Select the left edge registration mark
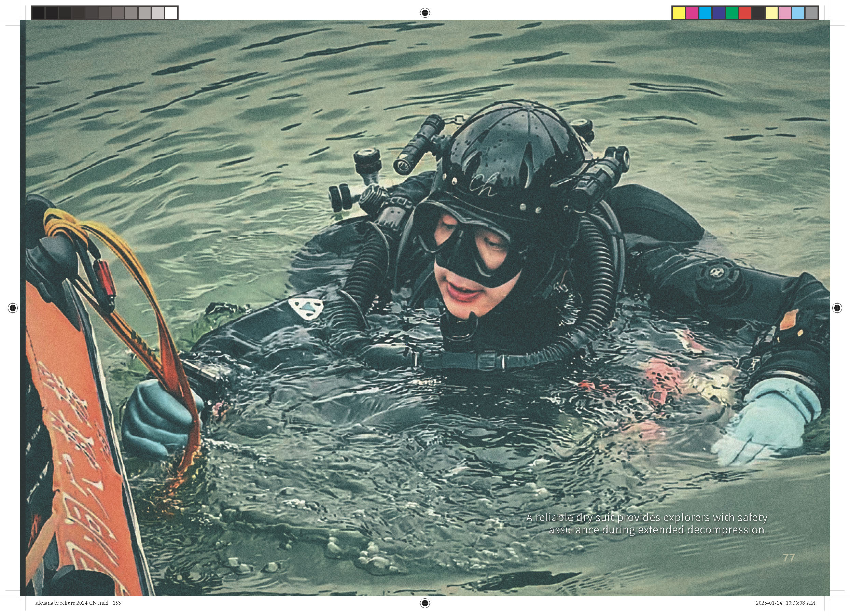This screenshot has width=850, height=616. coord(13,308)
